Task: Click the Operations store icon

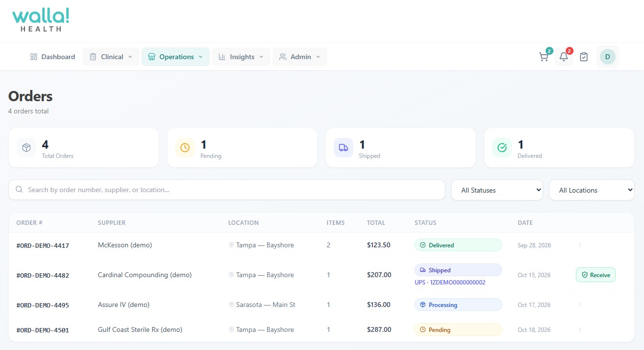Action: (152, 57)
